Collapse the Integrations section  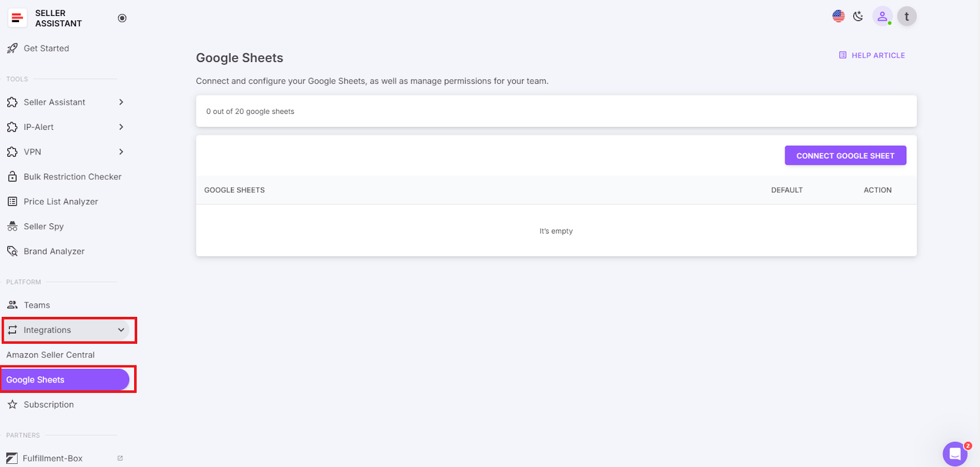click(x=69, y=330)
